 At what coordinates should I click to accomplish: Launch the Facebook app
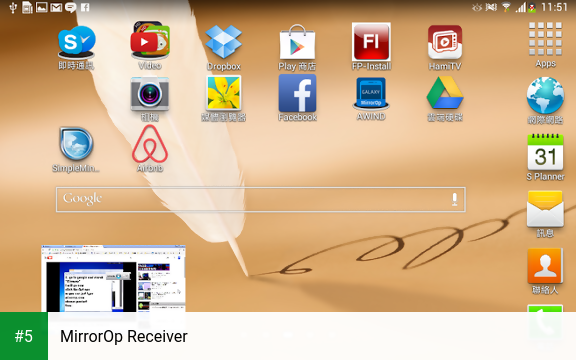click(297, 93)
